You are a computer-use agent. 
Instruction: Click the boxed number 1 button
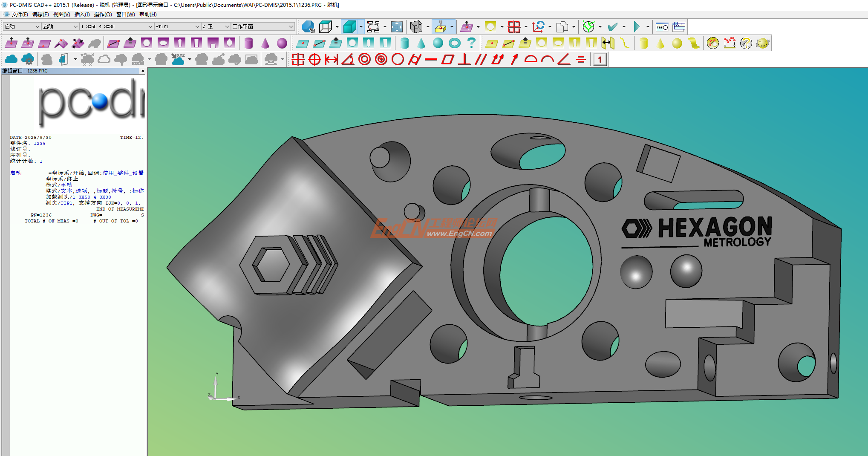click(x=600, y=59)
